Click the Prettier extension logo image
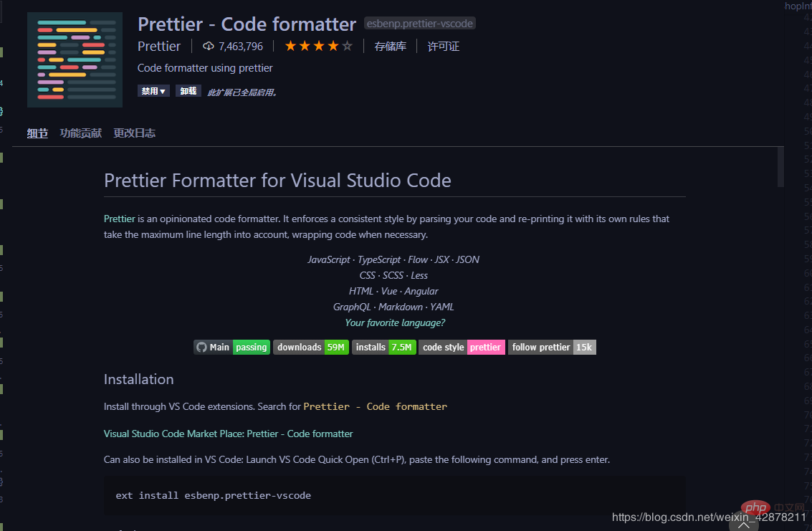The height and width of the screenshot is (531, 812). [75, 59]
